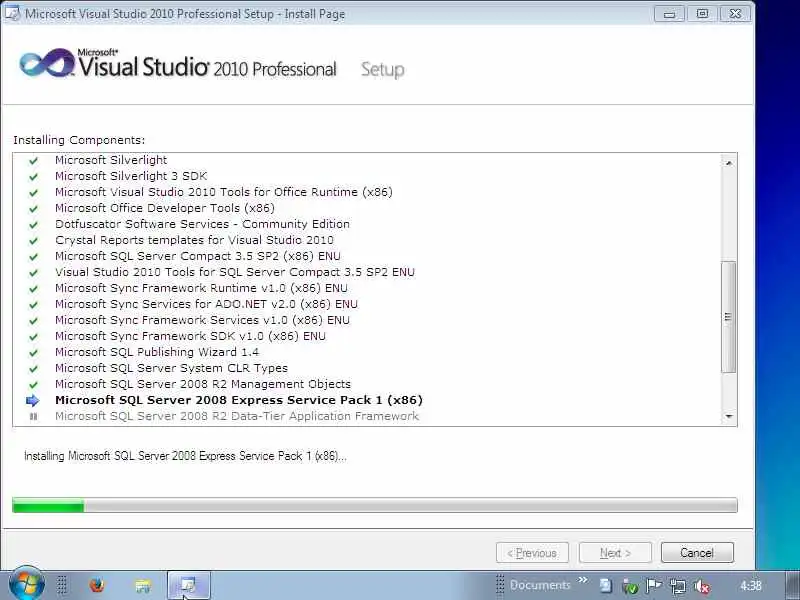
Task: Launch Firefox from the taskbar
Action: (x=96, y=585)
